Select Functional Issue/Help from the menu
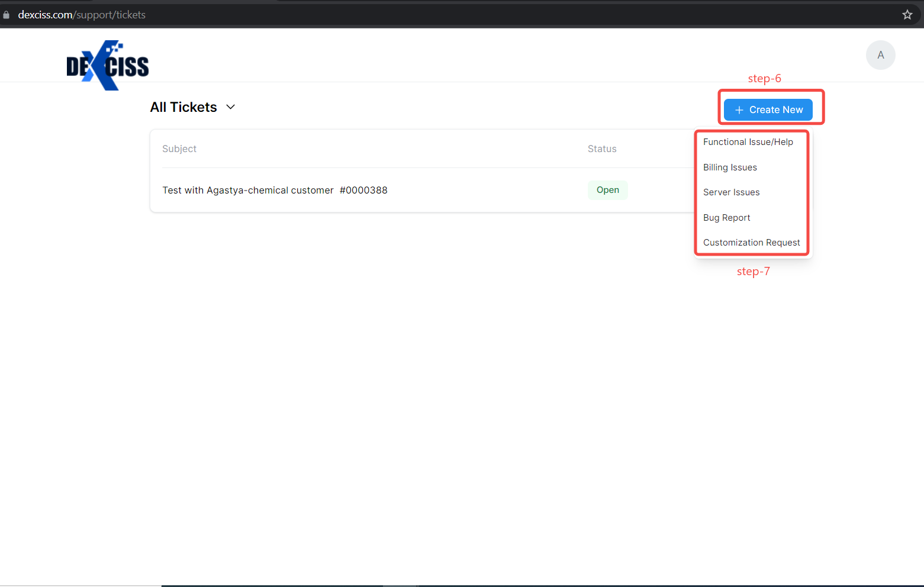Viewport: 924px width, 587px height. pyautogui.click(x=748, y=141)
